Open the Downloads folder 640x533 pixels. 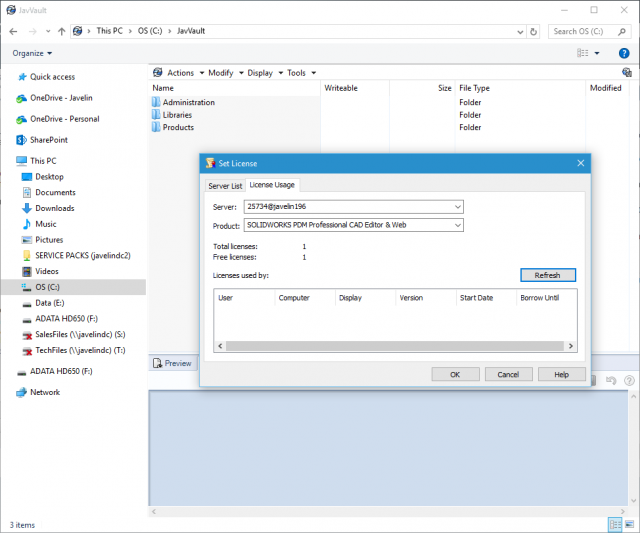55,209
